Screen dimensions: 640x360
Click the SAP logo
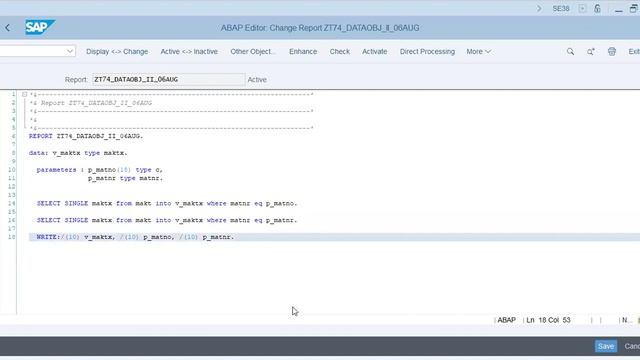click(40, 27)
